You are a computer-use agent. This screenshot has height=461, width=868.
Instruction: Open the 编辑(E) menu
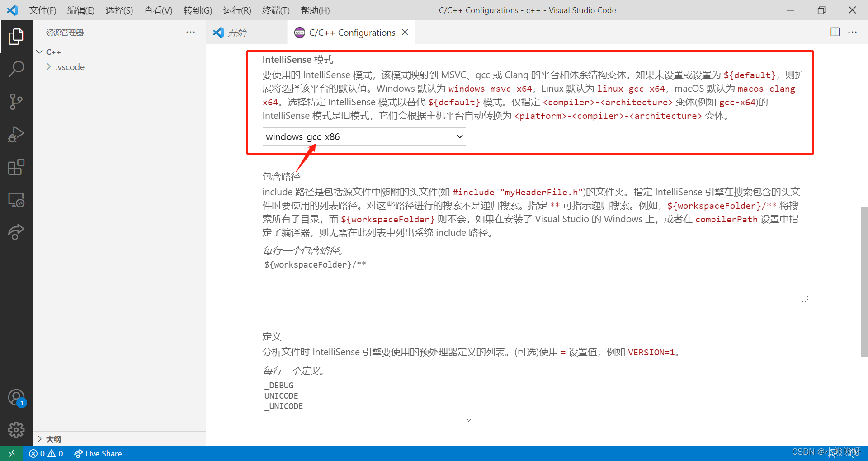pyautogui.click(x=81, y=10)
